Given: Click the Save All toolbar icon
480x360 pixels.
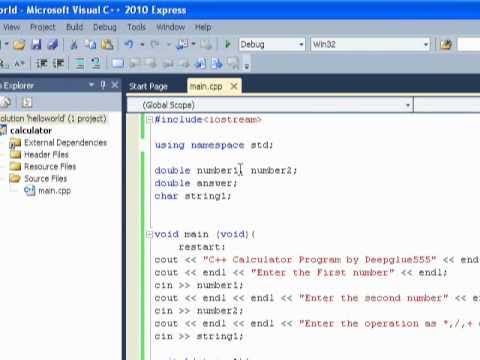Looking at the screenshot, I should tap(53, 44).
